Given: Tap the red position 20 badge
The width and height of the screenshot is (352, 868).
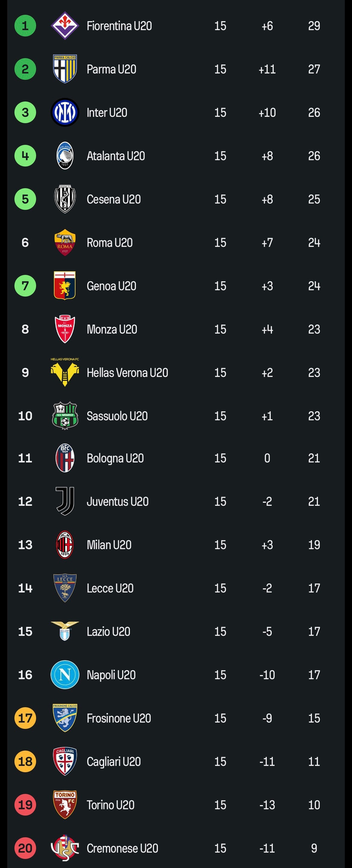Looking at the screenshot, I should coord(25,848).
